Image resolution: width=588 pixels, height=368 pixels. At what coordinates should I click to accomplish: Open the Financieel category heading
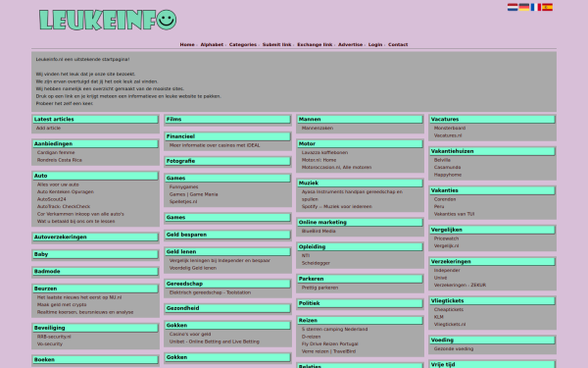[227, 136]
